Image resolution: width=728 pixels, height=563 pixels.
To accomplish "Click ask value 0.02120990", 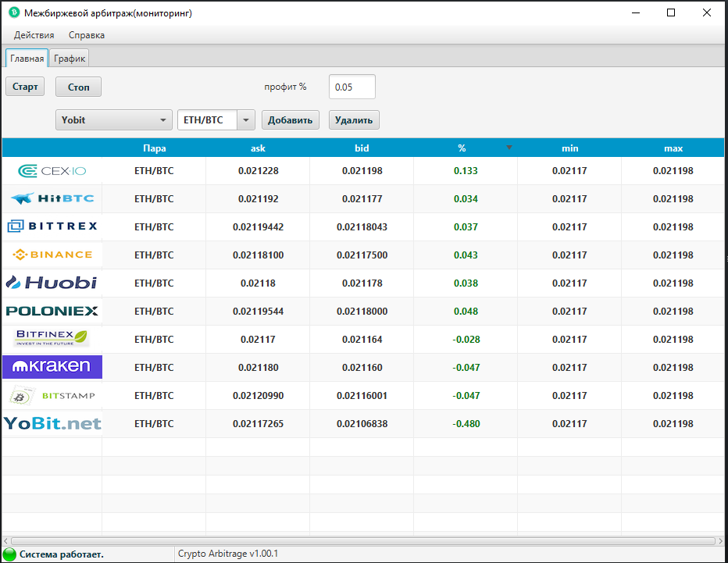I will coord(258,395).
